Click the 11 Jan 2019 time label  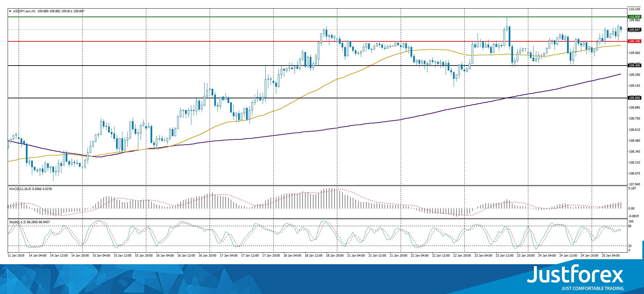coord(16,255)
